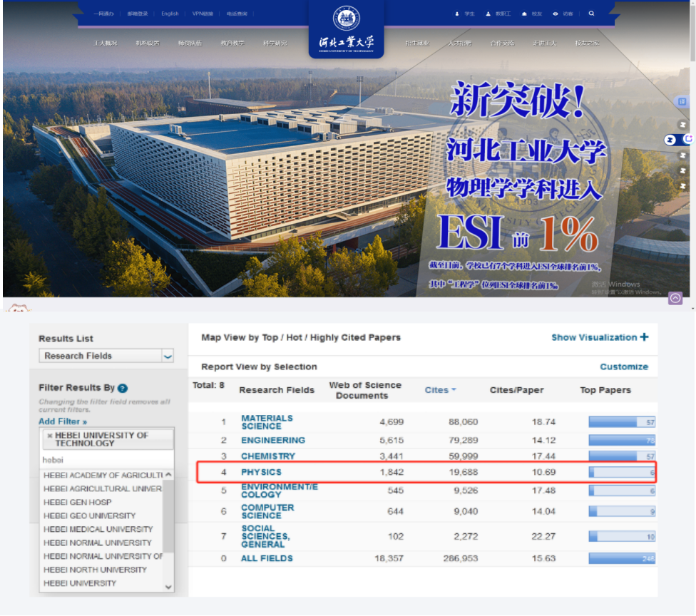The height and width of the screenshot is (616, 696).
Task: Select HEBEI MEDICAL UNIVERSITY from the list
Action: click(x=98, y=529)
